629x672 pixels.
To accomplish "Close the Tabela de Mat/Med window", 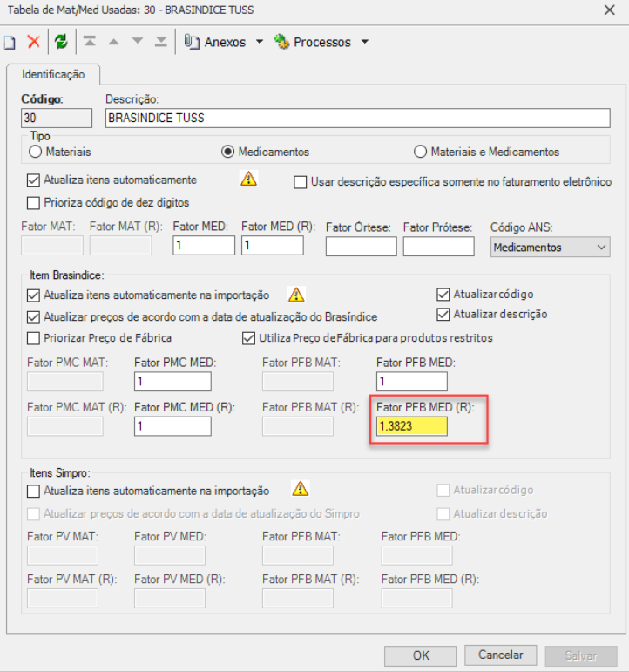I will pos(609,10).
